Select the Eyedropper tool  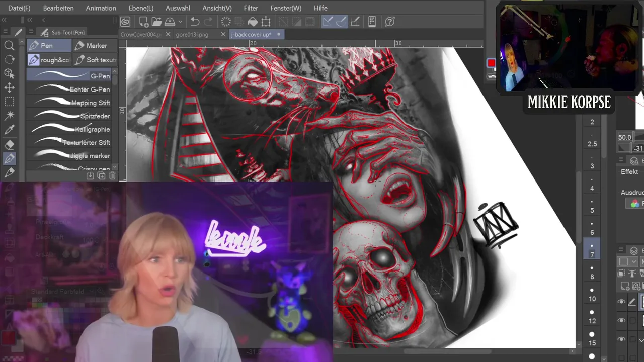pyautogui.click(x=9, y=130)
